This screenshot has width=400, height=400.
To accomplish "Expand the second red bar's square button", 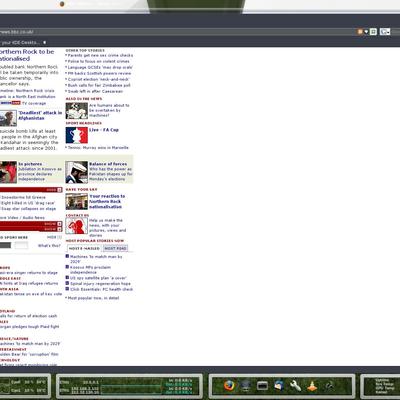I will point(59,224).
